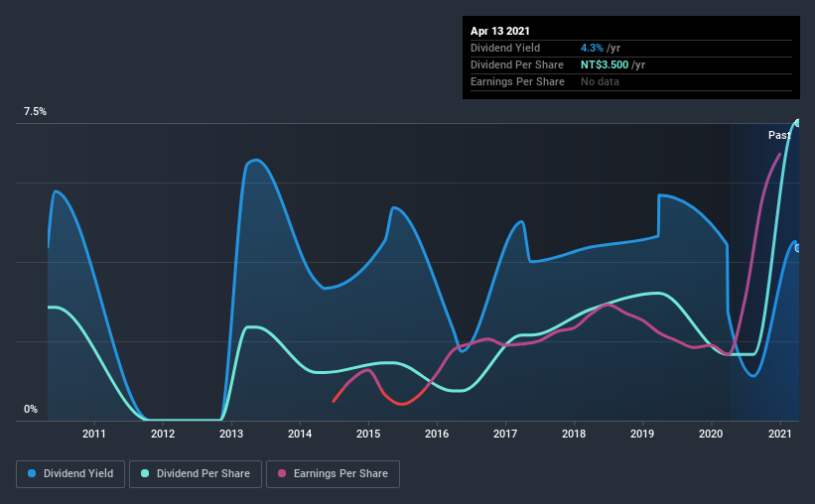Click the 'Earnings Per Share' row label in tooltip
815x504 pixels.
point(517,81)
